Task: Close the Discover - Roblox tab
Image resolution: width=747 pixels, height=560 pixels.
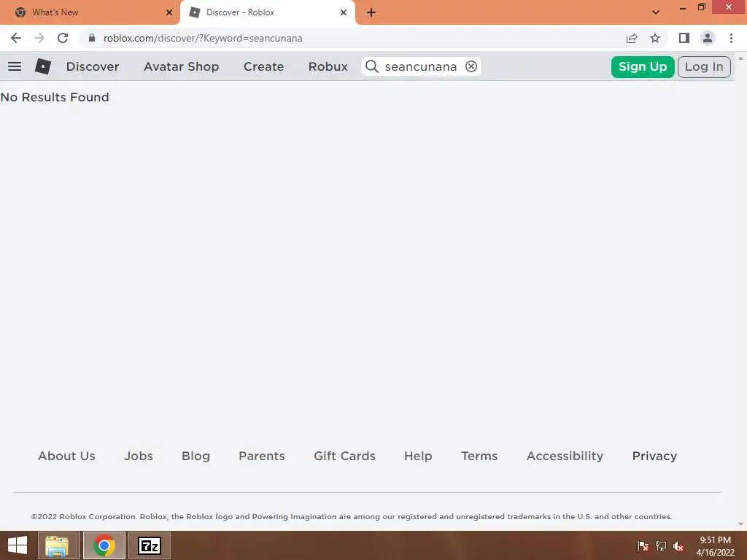Action: click(344, 12)
